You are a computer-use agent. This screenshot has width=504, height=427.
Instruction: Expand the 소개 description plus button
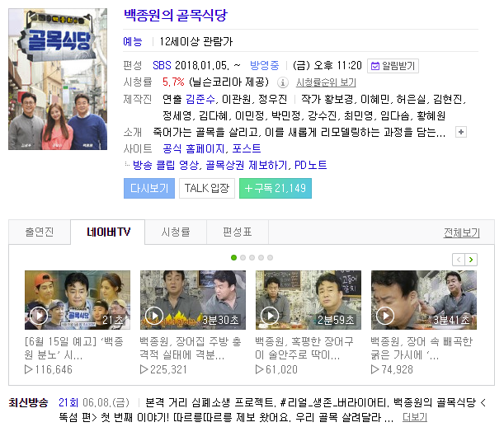(461, 132)
